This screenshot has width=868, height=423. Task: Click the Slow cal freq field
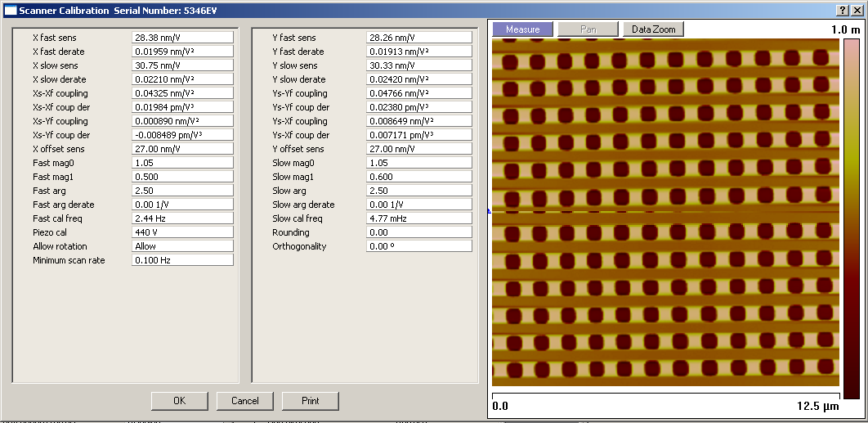click(x=418, y=218)
